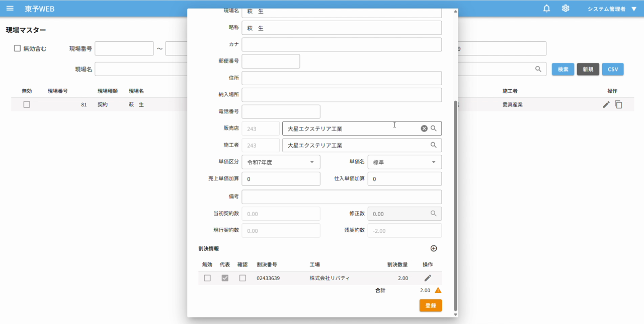Click the 納入場所 input field
The image size is (644, 324).
tap(342, 95)
